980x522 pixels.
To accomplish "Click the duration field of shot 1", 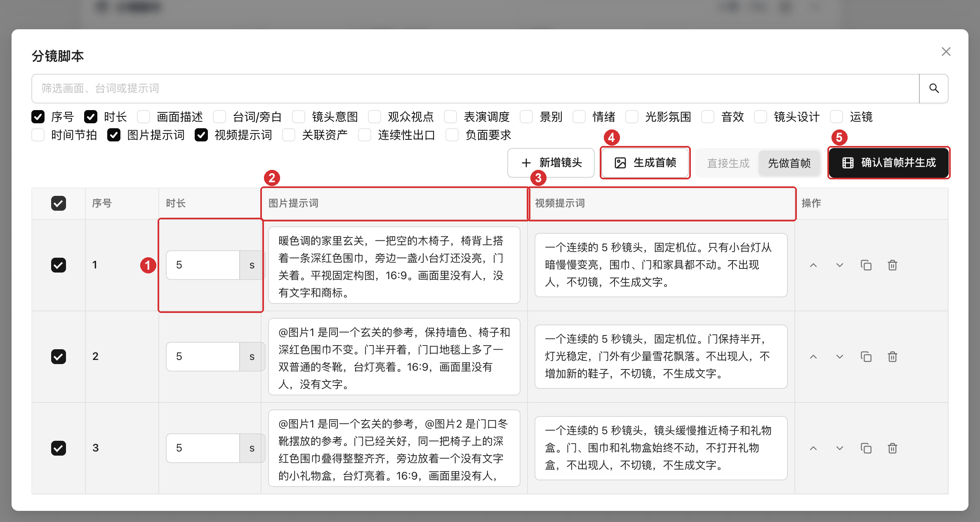I will (203, 265).
